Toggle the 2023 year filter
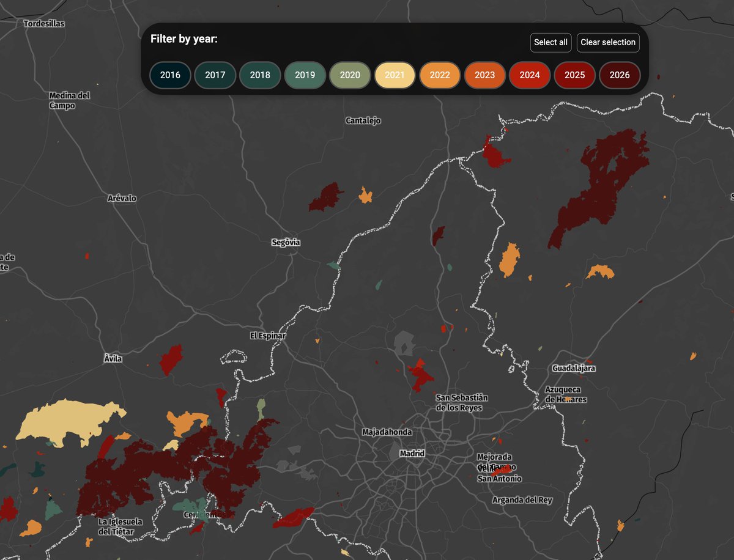 (x=485, y=75)
